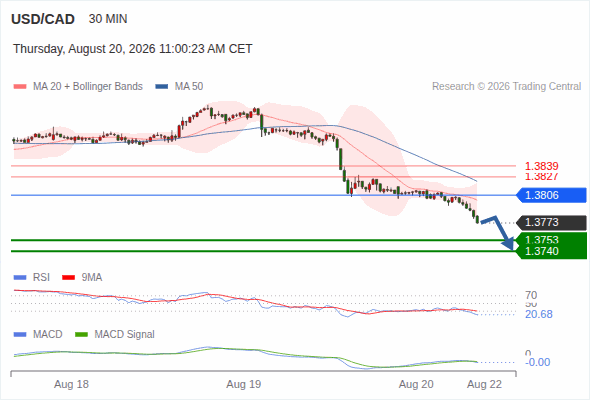This screenshot has height=400, width=590.
Task: Click the Aug 19 date on time axis
Action: tap(243, 384)
